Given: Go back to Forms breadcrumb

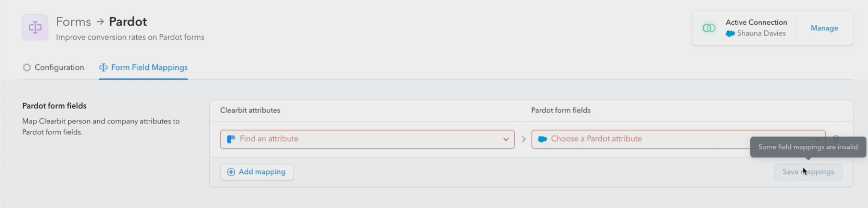Looking at the screenshot, I should [x=73, y=22].
